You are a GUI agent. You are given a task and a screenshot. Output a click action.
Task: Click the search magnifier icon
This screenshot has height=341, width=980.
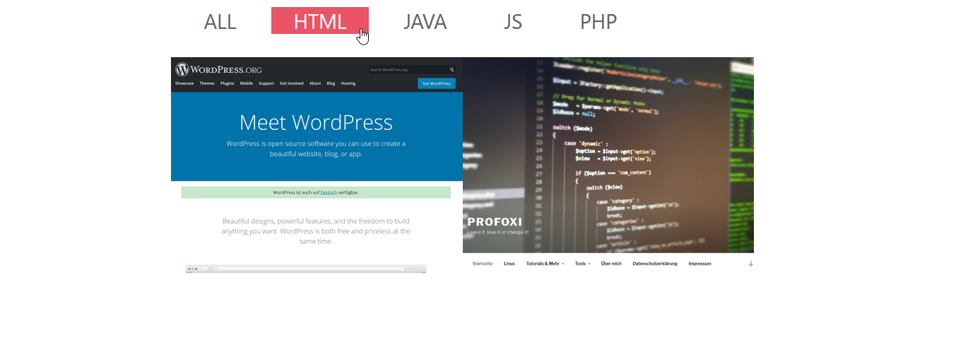click(452, 70)
